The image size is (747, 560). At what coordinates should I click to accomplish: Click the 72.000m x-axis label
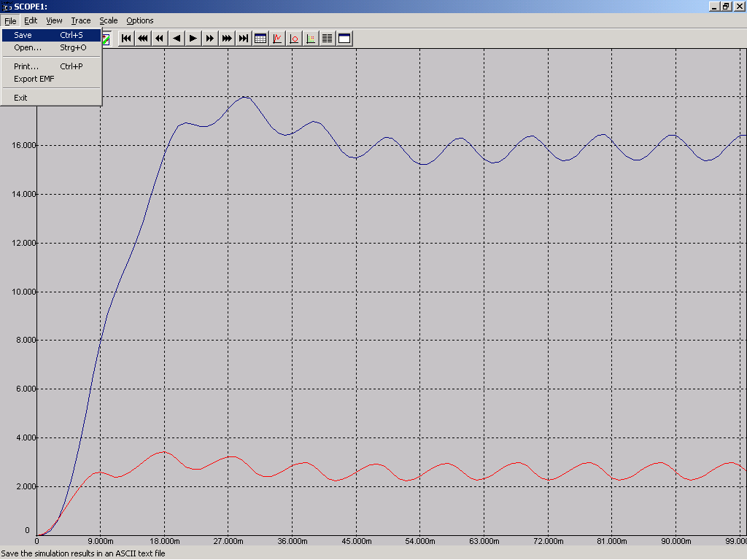coord(548,542)
